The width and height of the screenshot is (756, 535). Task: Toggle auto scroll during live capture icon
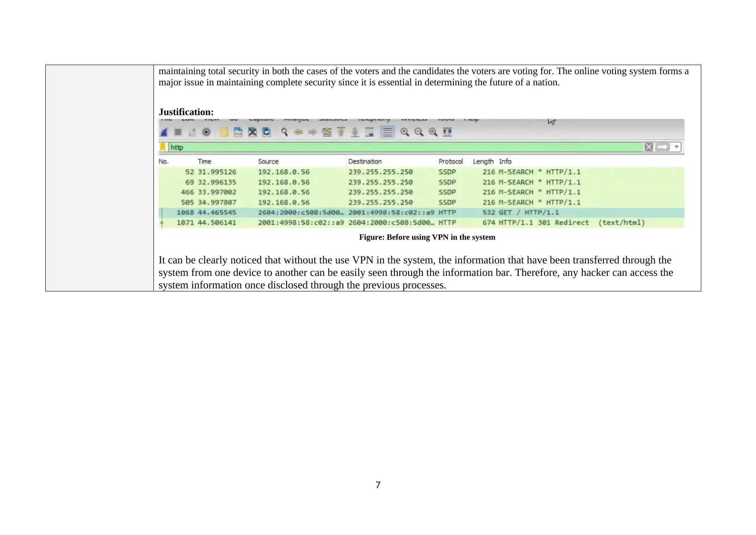[369, 132]
